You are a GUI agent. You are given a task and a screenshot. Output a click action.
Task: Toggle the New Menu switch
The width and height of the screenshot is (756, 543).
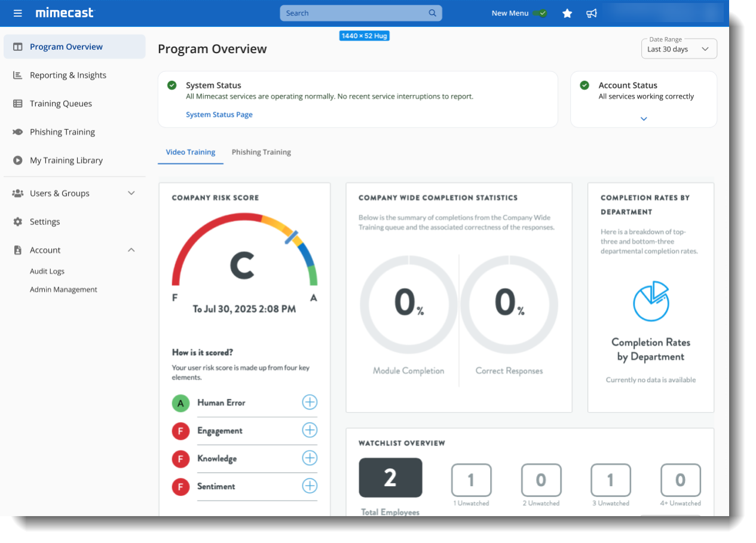(x=541, y=13)
